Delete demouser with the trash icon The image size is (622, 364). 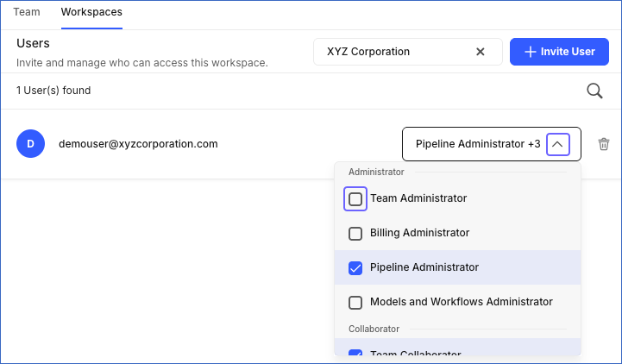(x=603, y=144)
